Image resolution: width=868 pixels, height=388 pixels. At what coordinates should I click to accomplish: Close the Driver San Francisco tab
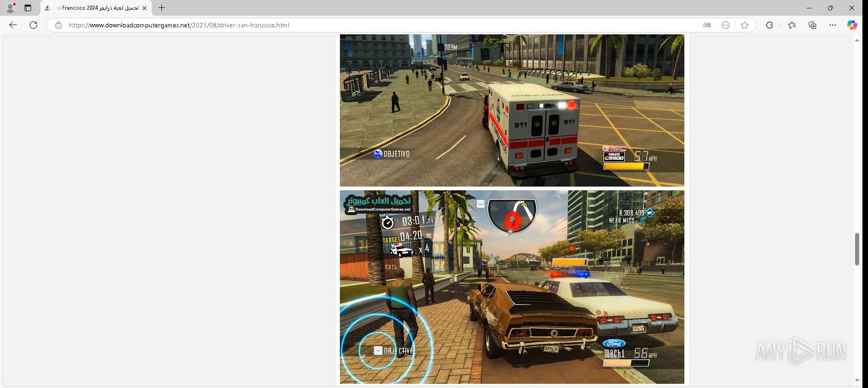click(x=144, y=8)
